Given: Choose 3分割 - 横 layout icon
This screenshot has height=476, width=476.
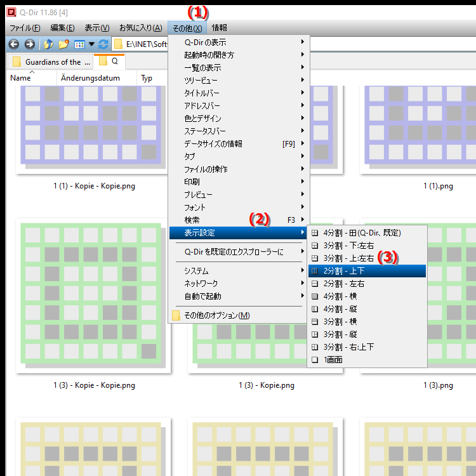Looking at the screenshot, I should 315,322.
